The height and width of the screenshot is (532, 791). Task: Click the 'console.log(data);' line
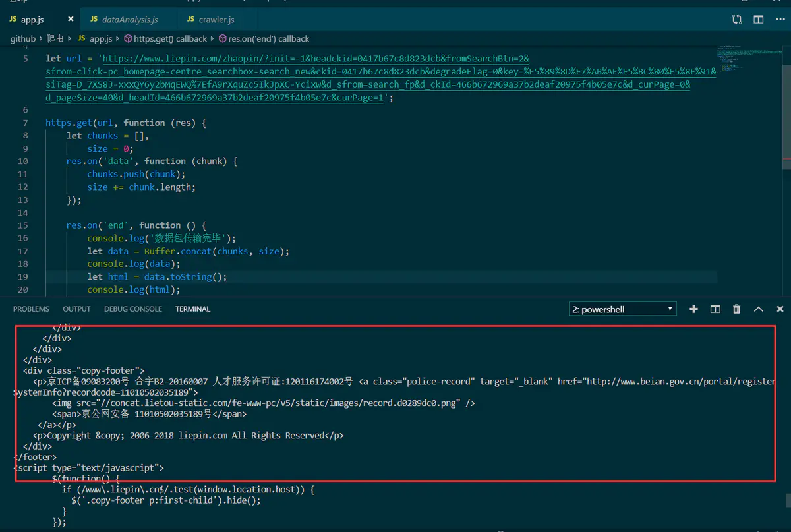click(x=133, y=264)
